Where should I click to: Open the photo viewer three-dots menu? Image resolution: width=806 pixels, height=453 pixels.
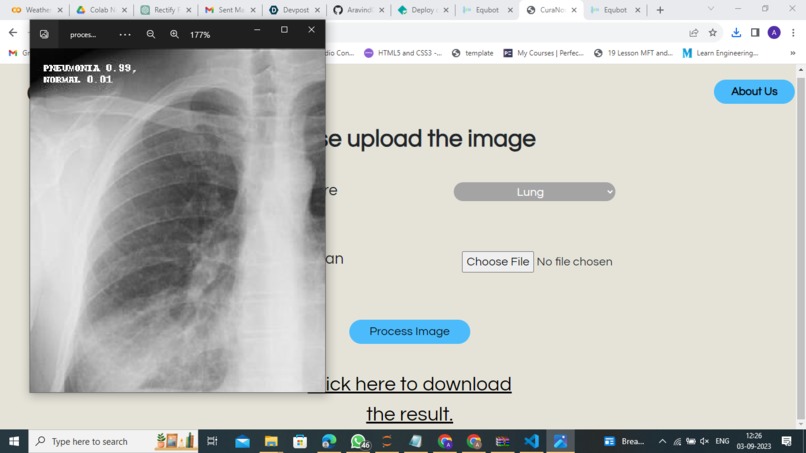pyautogui.click(x=125, y=34)
